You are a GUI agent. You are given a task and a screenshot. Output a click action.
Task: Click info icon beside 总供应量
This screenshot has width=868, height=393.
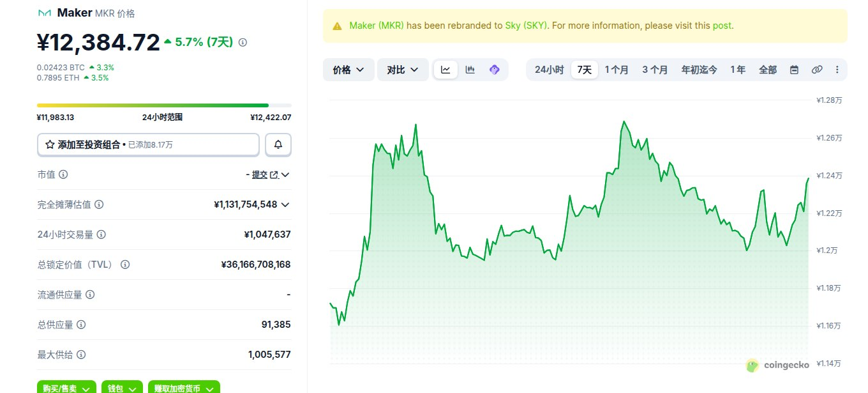point(81,325)
